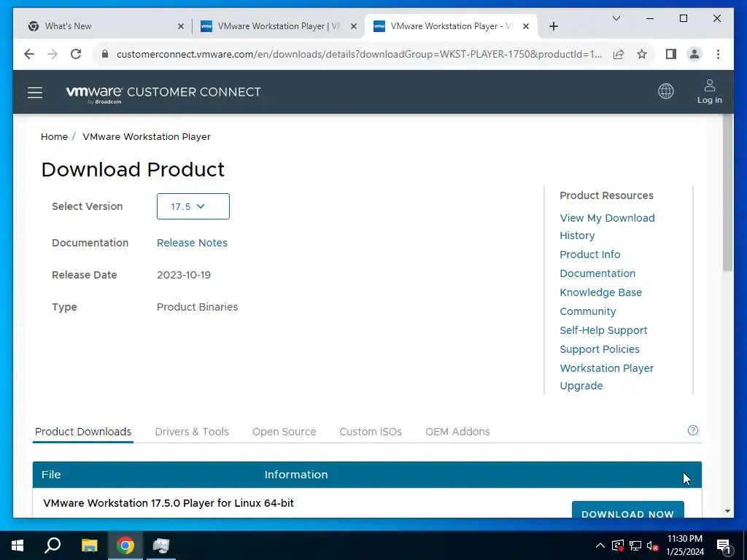The height and width of the screenshot is (560, 747).
Task: Open Workstation Player Upgrade link
Action: click(x=606, y=377)
